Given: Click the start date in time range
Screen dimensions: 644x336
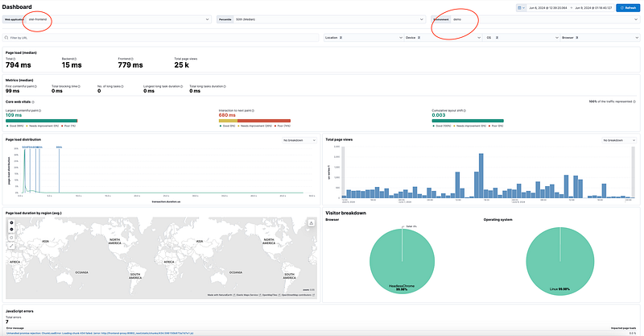Looking at the screenshot, I should [548, 8].
